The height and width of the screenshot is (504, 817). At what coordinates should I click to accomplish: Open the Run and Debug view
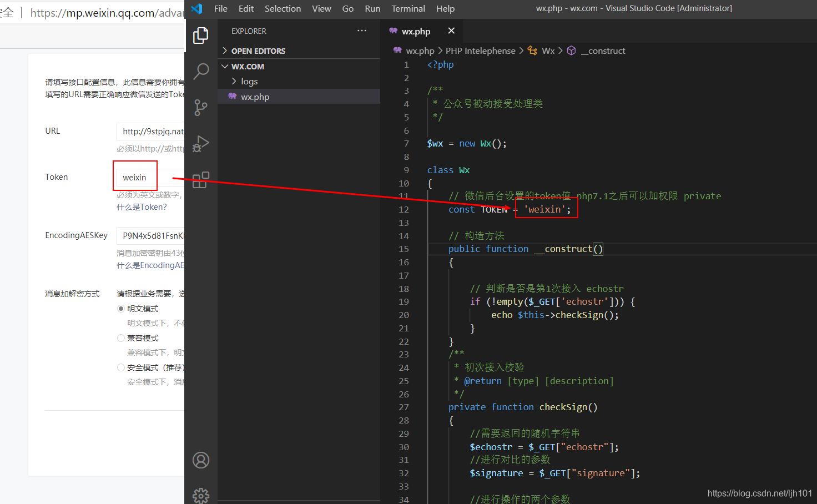coord(200,144)
